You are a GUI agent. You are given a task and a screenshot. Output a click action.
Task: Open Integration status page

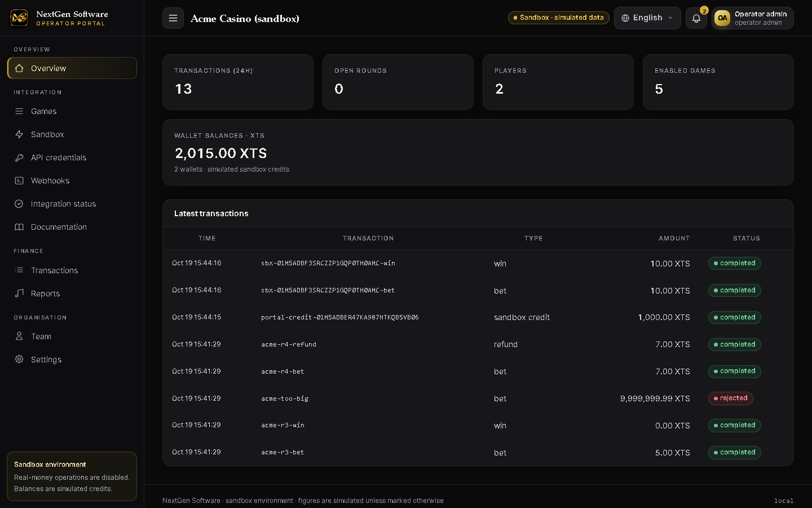coord(72,204)
